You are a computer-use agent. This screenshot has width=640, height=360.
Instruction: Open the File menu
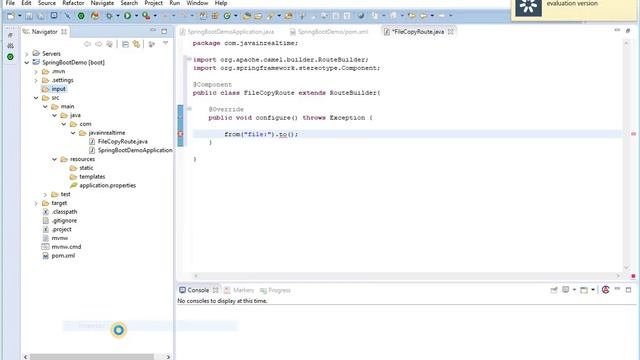click(10, 3)
